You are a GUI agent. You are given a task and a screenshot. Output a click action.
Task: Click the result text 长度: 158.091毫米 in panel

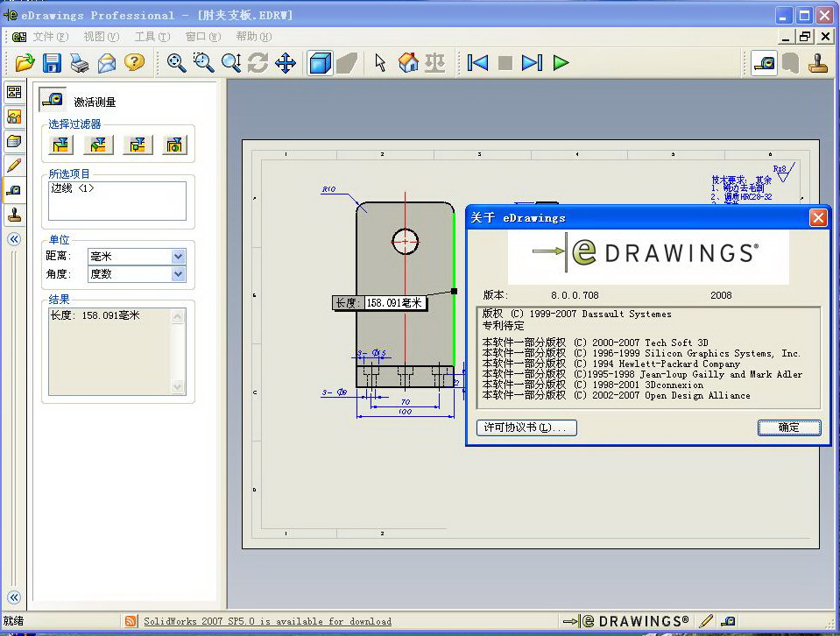(95, 315)
